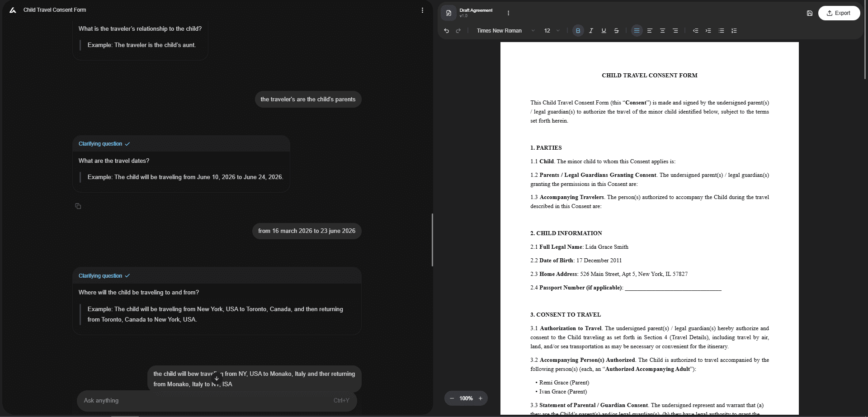Viewport: 868px width, 417px height.
Task: Decrease the paragraph indent
Action: (695, 30)
